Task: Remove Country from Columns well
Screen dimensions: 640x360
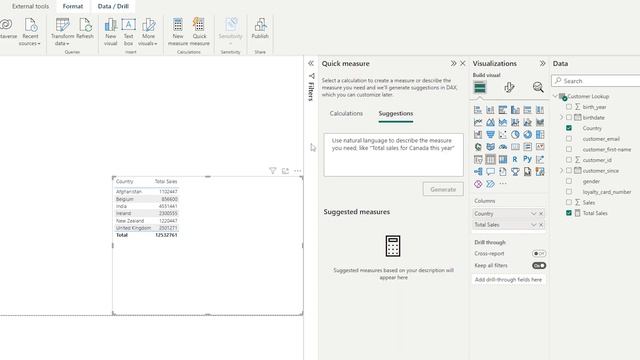Action: click(541, 213)
